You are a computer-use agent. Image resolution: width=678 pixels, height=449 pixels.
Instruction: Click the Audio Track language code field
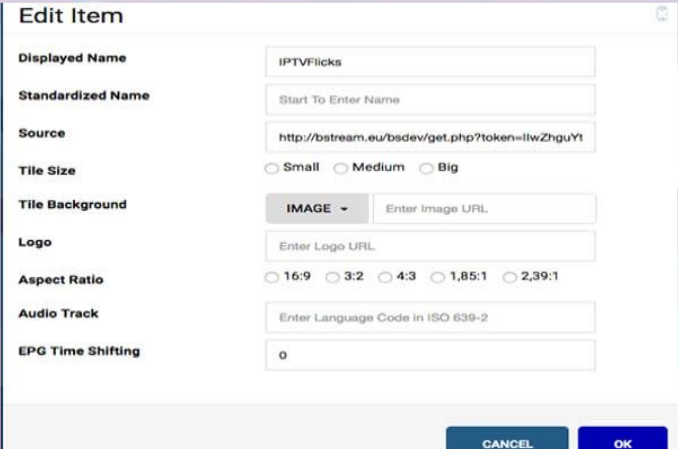(x=430, y=318)
